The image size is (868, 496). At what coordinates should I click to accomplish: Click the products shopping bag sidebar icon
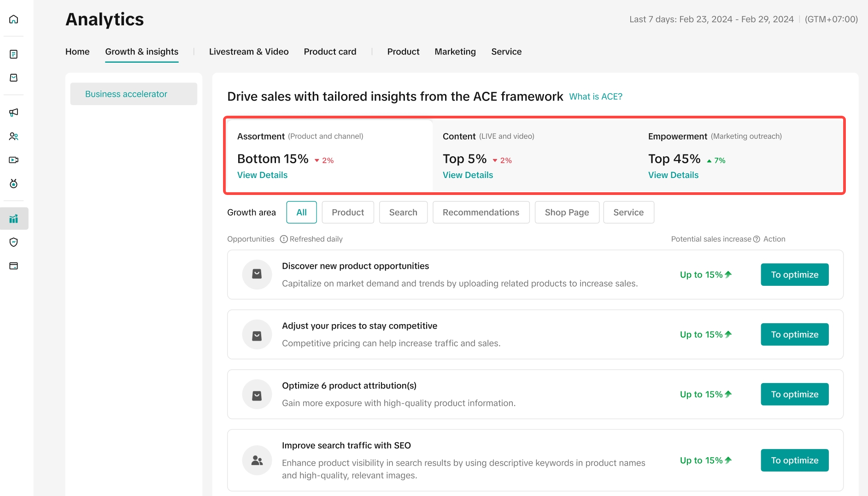click(14, 78)
